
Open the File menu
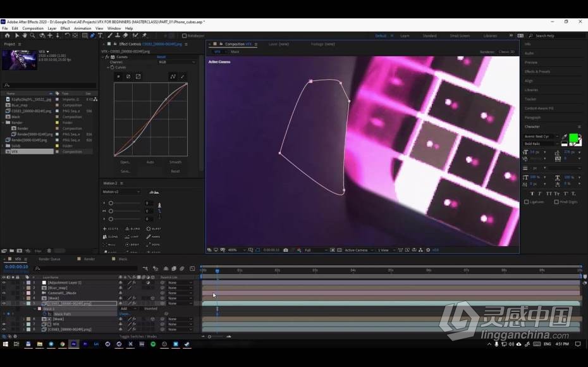pyautogui.click(x=5, y=28)
